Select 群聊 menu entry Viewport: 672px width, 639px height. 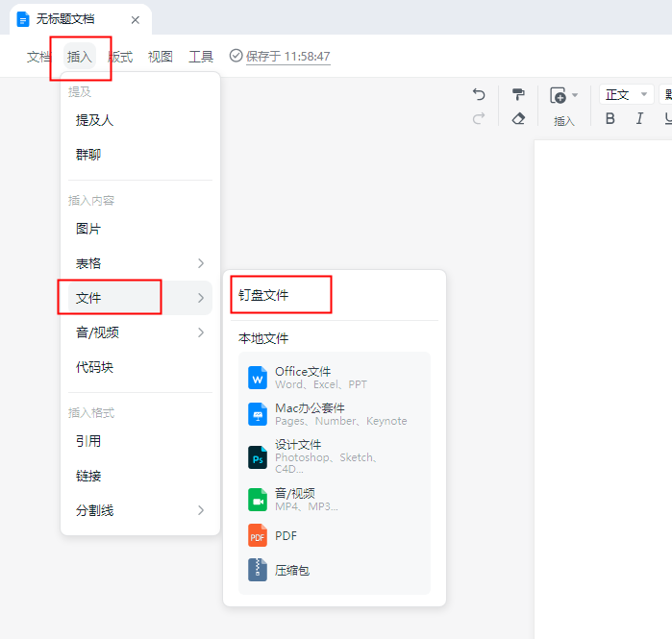(140, 155)
